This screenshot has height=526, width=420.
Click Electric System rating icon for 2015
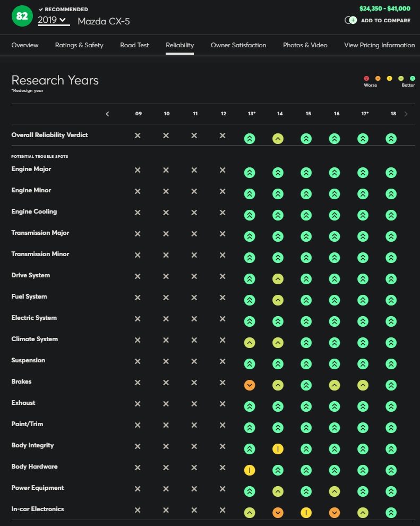tap(306, 321)
